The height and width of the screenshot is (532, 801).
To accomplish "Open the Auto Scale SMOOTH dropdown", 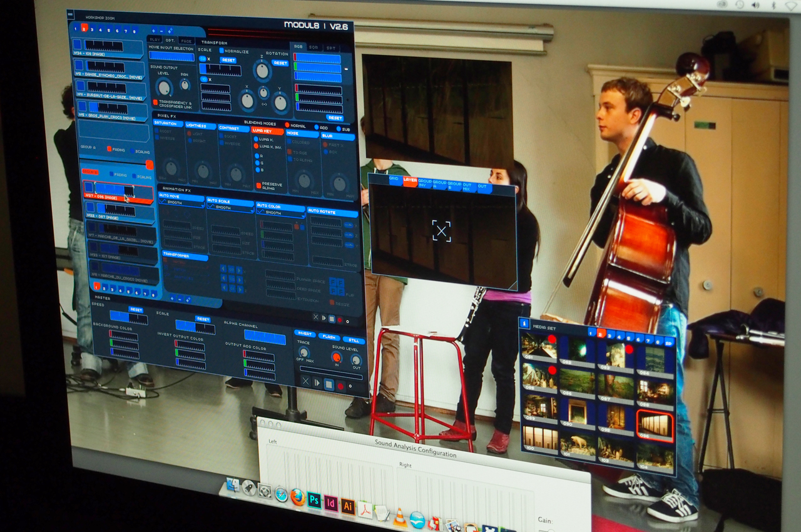I will click(230, 207).
